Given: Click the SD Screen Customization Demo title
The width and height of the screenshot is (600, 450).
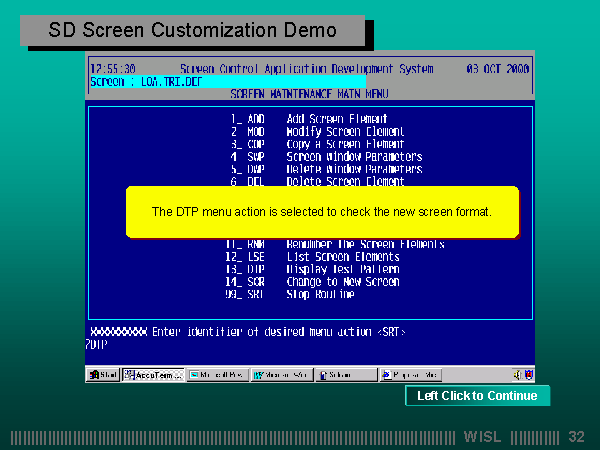Looking at the screenshot, I should 193,31.
